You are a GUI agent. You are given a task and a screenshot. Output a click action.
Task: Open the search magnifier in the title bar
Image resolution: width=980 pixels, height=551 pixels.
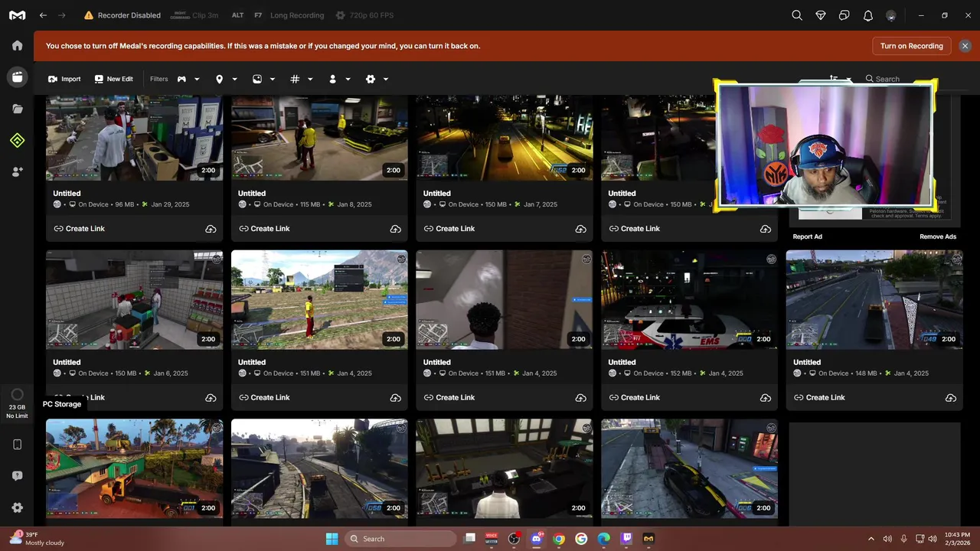(797, 15)
